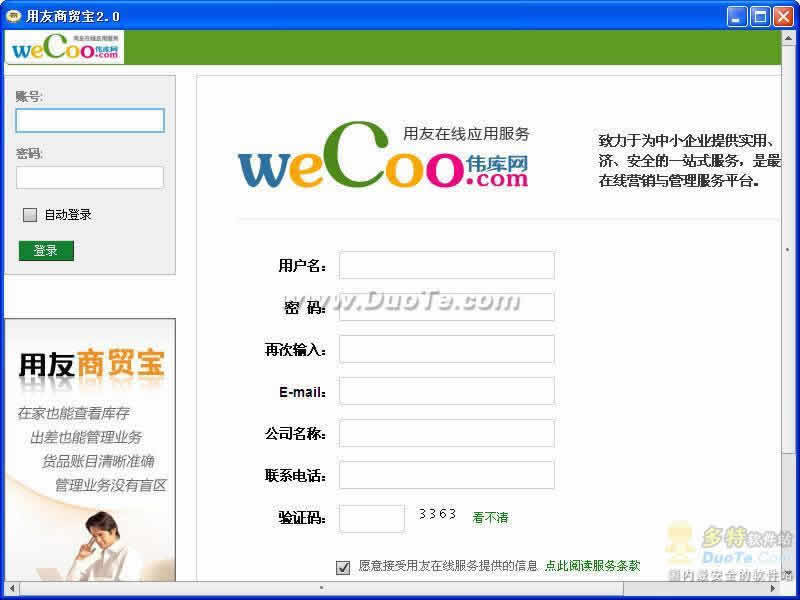
Task: Click the vertical scrollbar up arrow
Action: (788, 38)
